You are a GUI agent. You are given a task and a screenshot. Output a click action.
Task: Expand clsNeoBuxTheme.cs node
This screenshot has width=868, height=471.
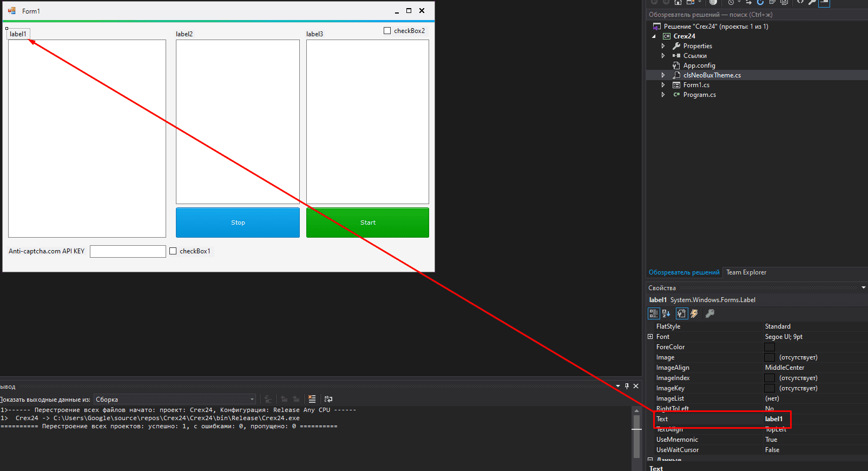[x=663, y=75]
